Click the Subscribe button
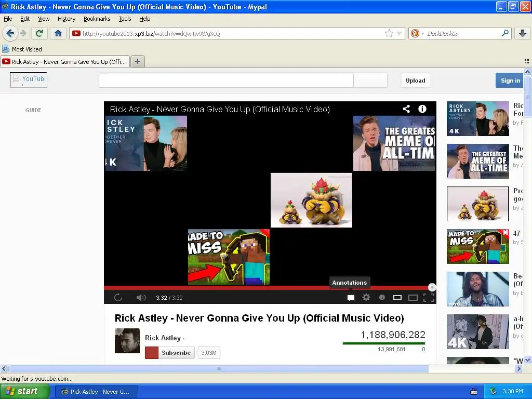Viewport: 532px width, 399px height. click(x=170, y=353)
